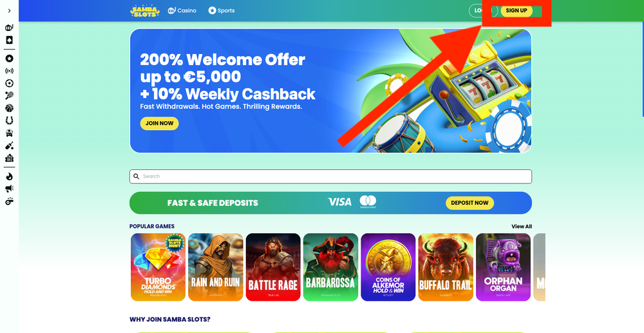Open the megaphone promotions icon

(x=9, y=189)
